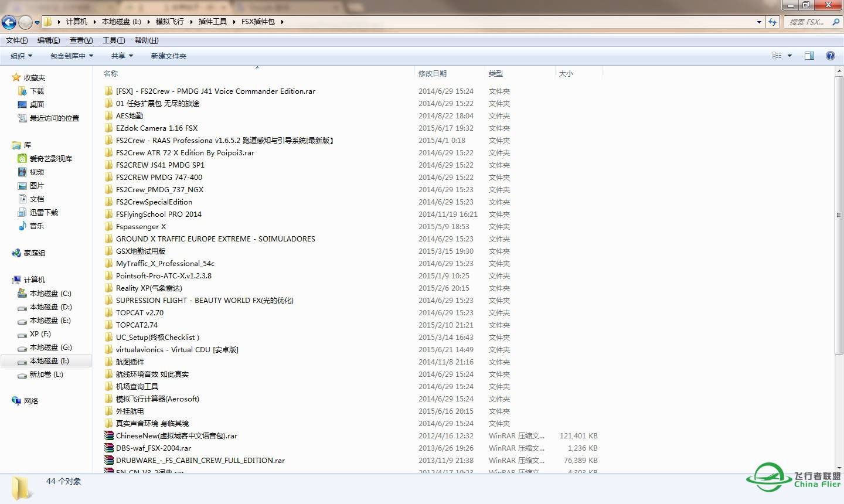Expand the breadcrumb arrow after FSX插件包

(282, 22)
